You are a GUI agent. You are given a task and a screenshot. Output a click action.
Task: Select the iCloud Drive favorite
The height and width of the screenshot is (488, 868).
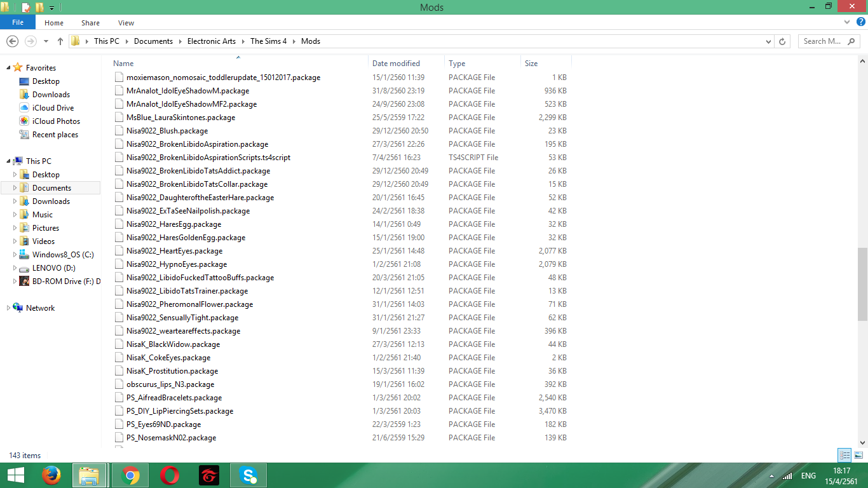pos(53,108)
